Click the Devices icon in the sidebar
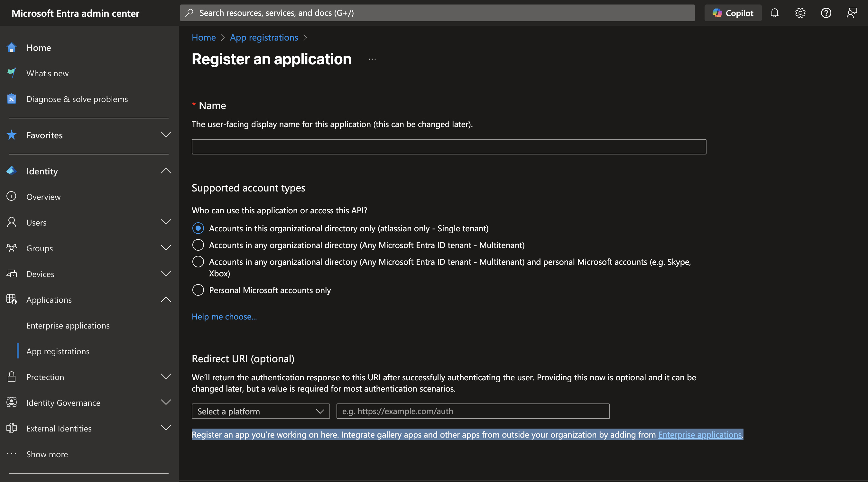 tap(11, 274)
